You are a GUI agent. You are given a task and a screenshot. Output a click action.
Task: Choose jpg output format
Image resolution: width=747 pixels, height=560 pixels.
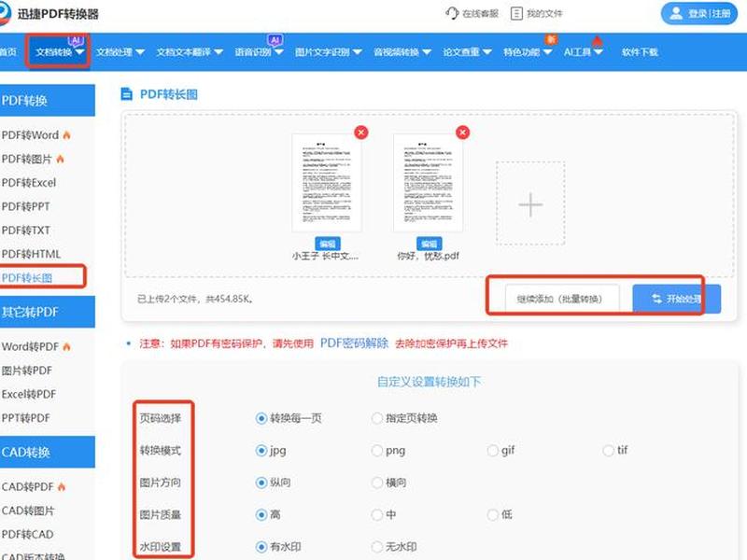[x=261, y=451]
